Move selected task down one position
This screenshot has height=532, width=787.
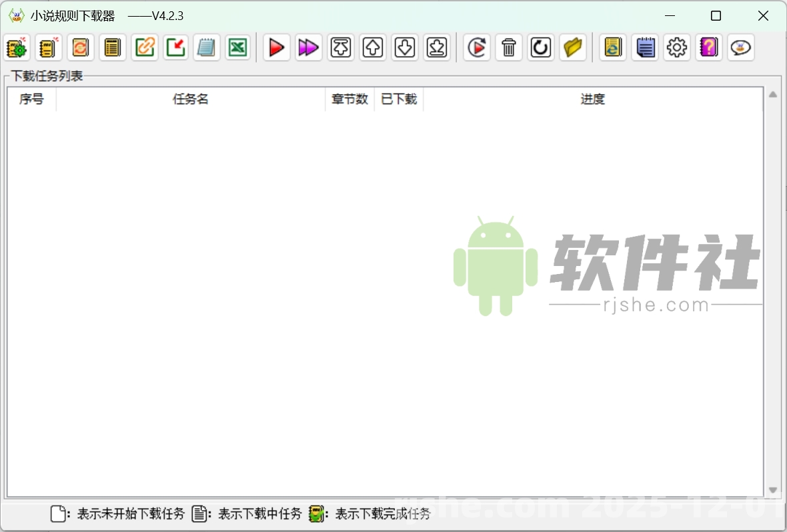click(x=404, y=47)
